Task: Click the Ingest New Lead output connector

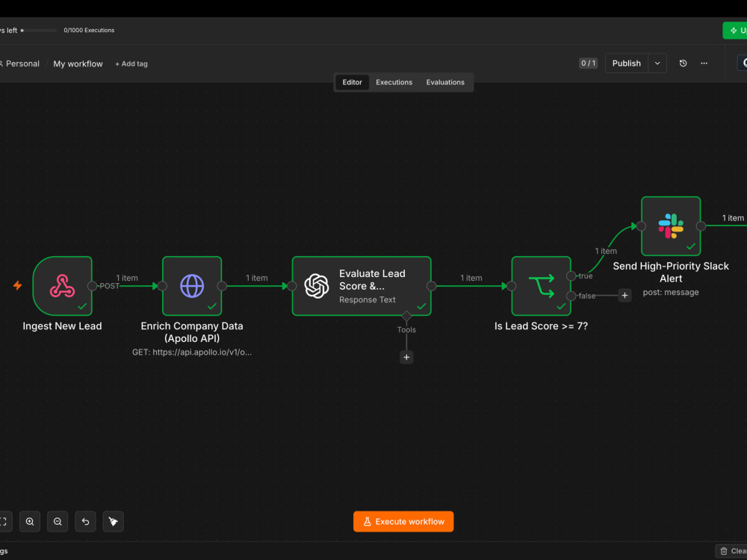Action: 92,286
